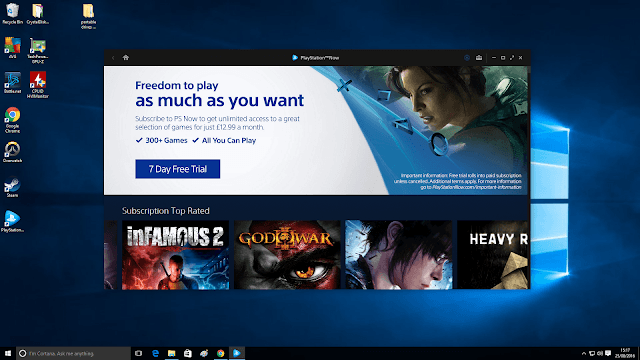Image resolution: width=640 pixels, height=360 pixels.
Task: Open the toolbox settings icon
Action: 479,58
